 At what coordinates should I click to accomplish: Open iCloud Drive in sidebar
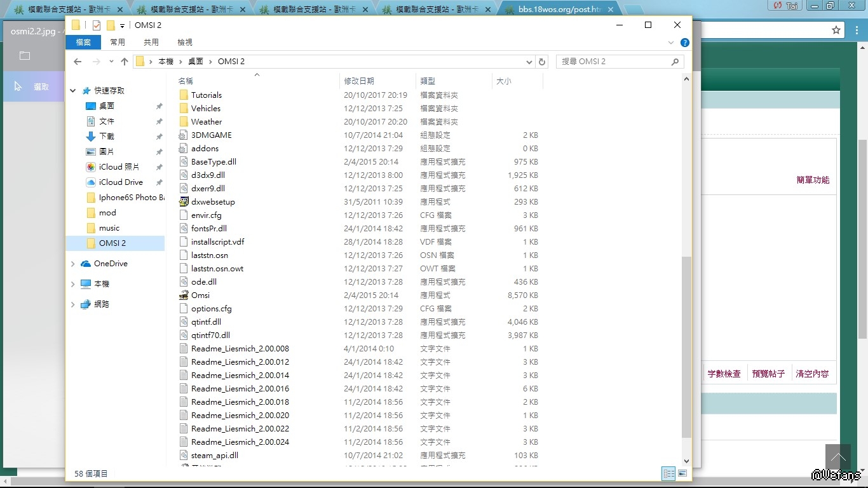pyautogui.click(x=121, y=182)
